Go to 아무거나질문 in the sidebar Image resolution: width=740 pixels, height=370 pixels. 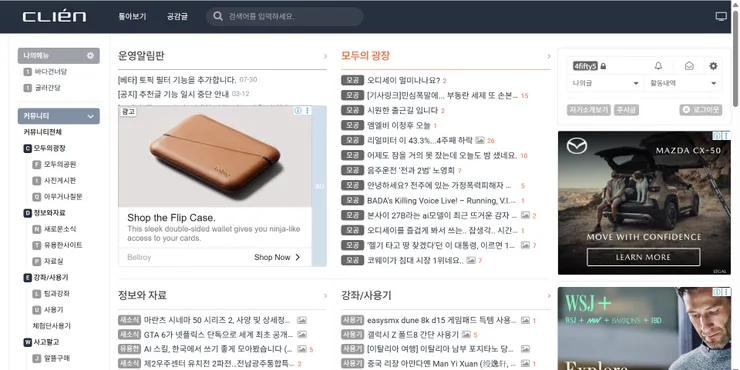(63, 197)
